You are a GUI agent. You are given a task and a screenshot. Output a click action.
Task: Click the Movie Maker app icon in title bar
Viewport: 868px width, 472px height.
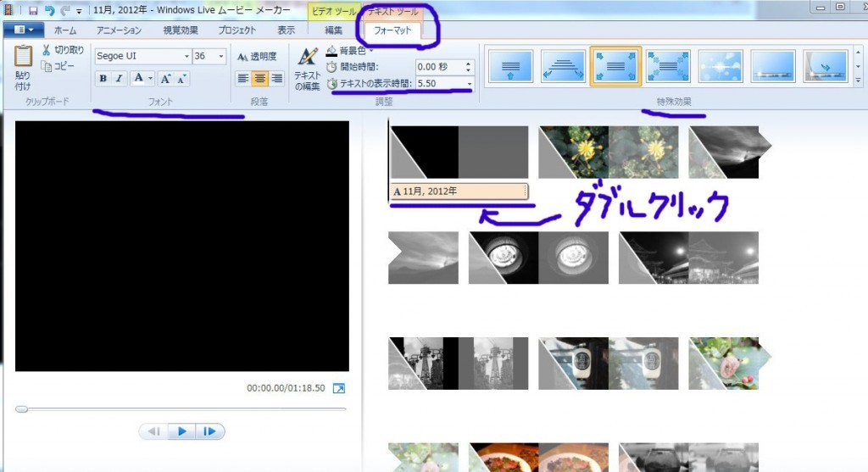coord(8,10)
